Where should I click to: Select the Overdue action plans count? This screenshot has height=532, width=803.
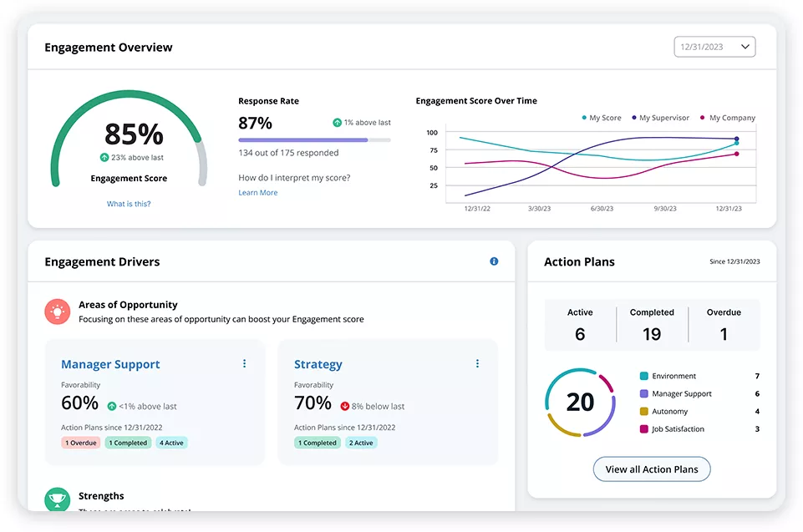tap(724, 334)
